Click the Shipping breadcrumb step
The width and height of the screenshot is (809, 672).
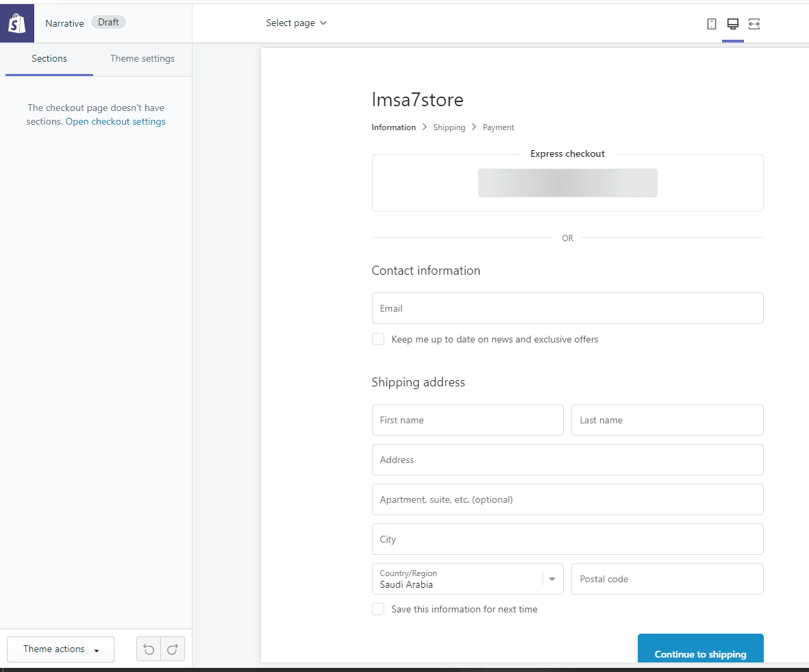449,127
